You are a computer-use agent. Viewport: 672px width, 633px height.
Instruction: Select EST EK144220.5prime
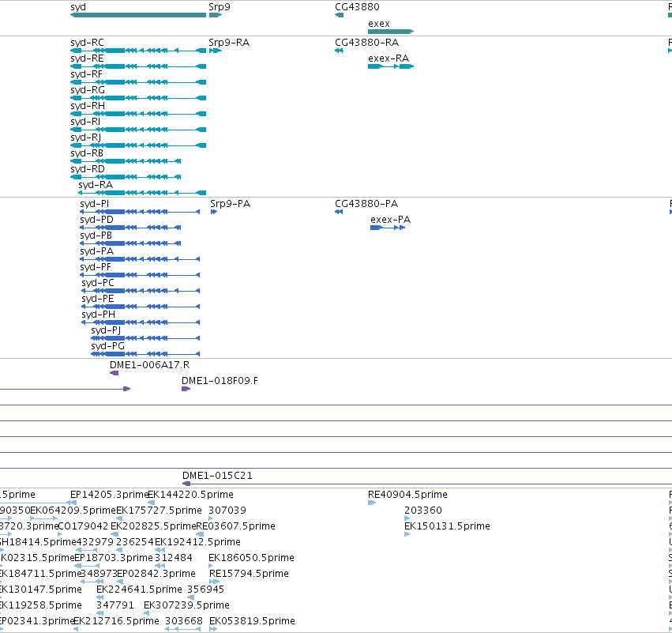tap(152, 503)
